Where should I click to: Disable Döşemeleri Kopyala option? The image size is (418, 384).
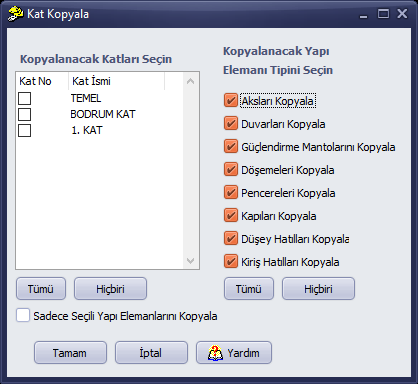point(231,170)
